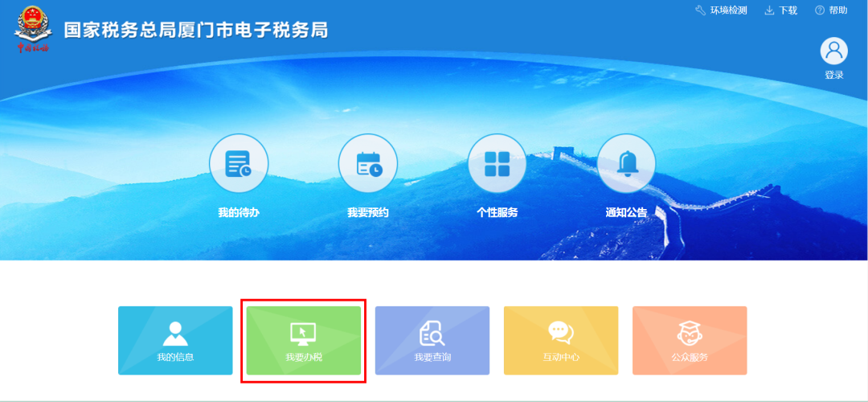Click the 国家税务总局厦门市电子税务局 title
This screenshot has width=868, height=402.
click(x=196, y=30)
